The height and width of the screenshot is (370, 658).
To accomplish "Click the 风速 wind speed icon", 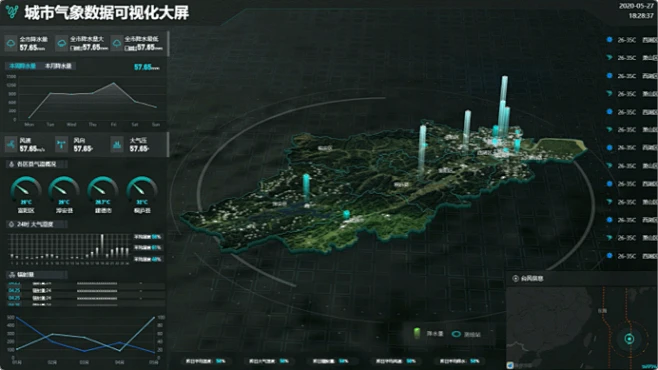I will (x=10, y=145).
